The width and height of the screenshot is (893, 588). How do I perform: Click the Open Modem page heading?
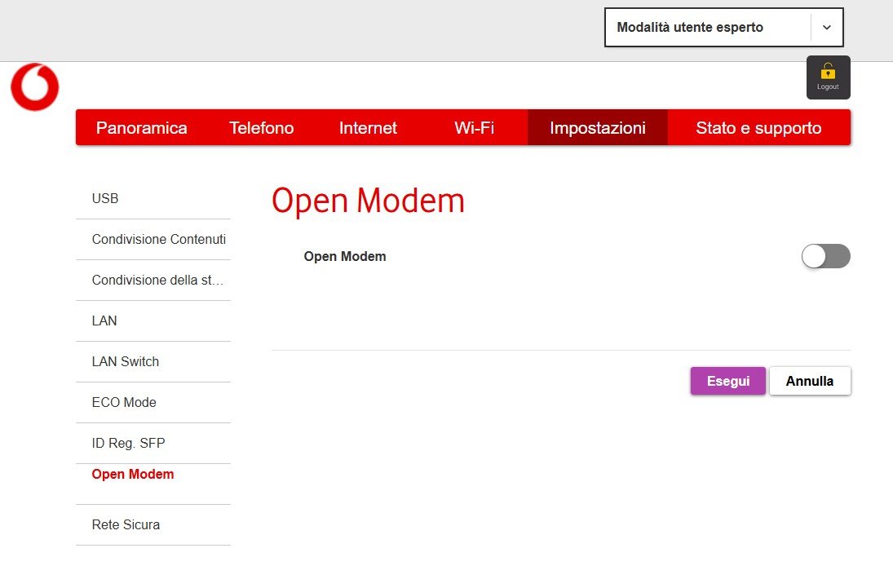pos(368,201)
